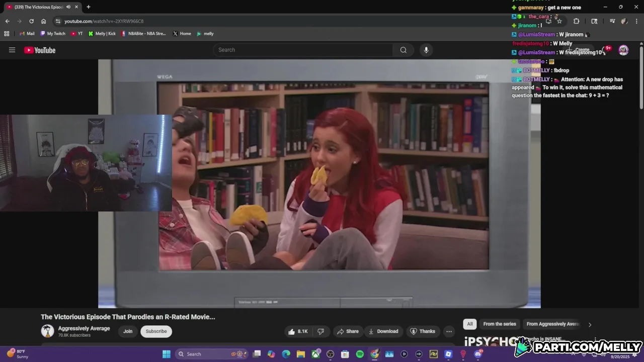Open Xbox app on taskbar
Image resolution: width=644 pixels, height=362 pixels.
315,354
